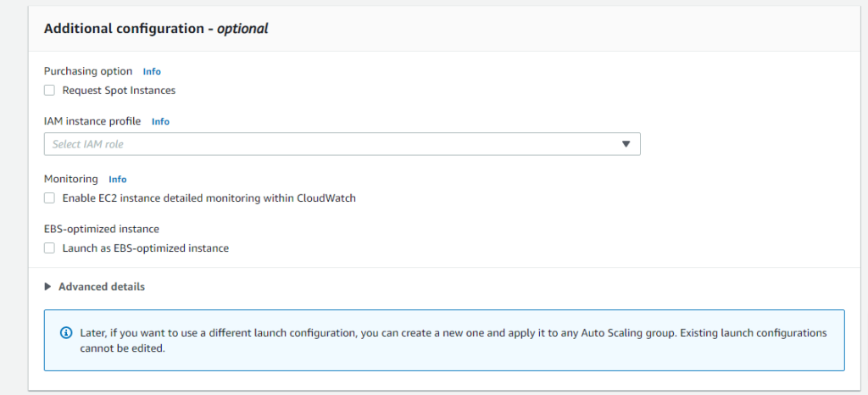The image size is (868, 395).
Task: Check the Launch as EBS-optimized instance box
Action: [50, 248]
